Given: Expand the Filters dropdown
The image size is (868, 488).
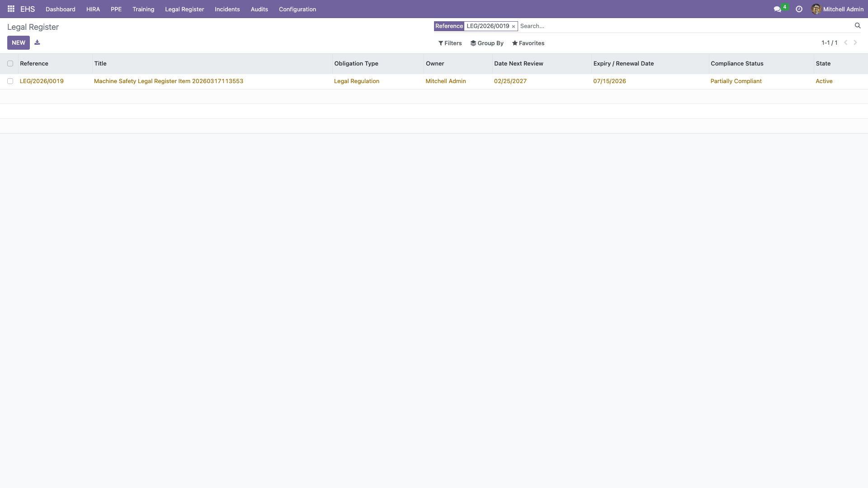Looking at the screenshot, I should [x=450, y=43].
